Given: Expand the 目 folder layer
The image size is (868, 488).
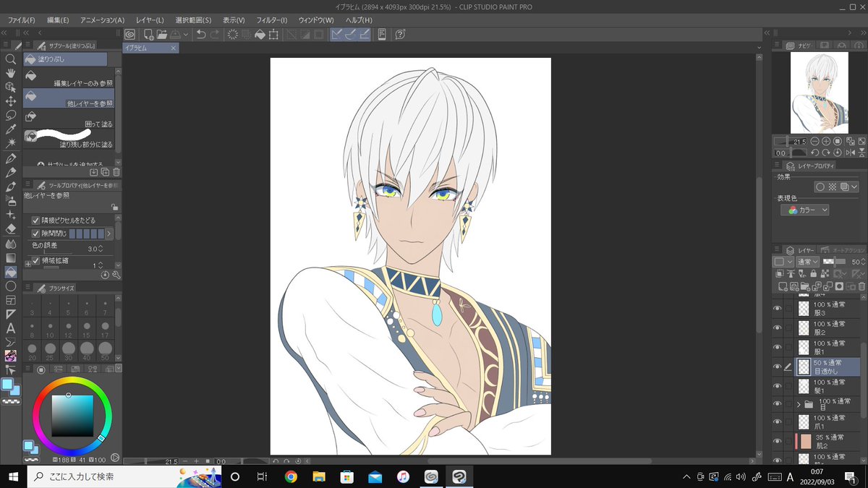Looking at the screenshot, I should tap(799, 404).
